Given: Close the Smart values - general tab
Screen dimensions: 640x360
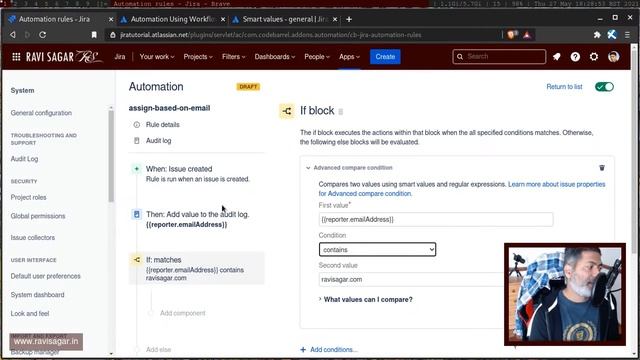Looking at the screenshot, I should (335, 19).
